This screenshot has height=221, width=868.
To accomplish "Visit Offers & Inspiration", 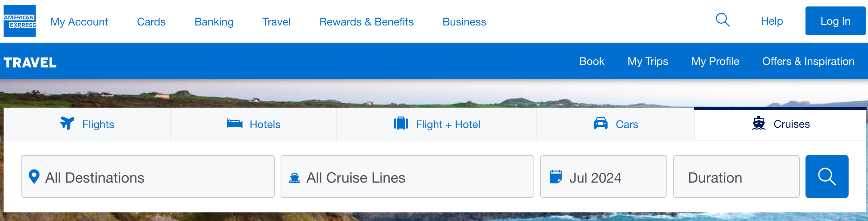I will (808, 61).
